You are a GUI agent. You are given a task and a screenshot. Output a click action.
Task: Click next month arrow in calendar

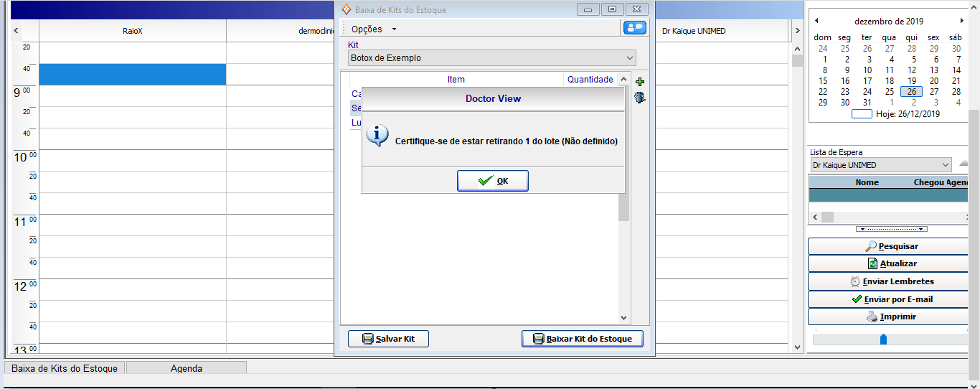coord(962,21)
